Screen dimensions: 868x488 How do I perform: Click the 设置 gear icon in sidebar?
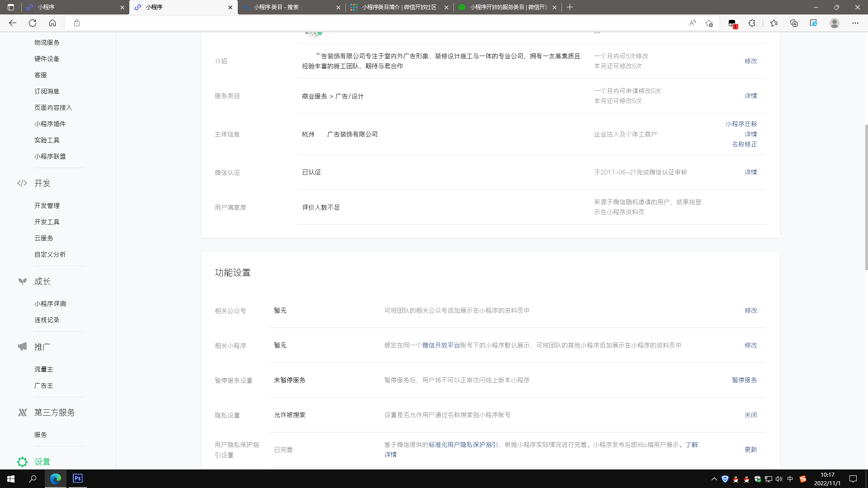[22, 461]
